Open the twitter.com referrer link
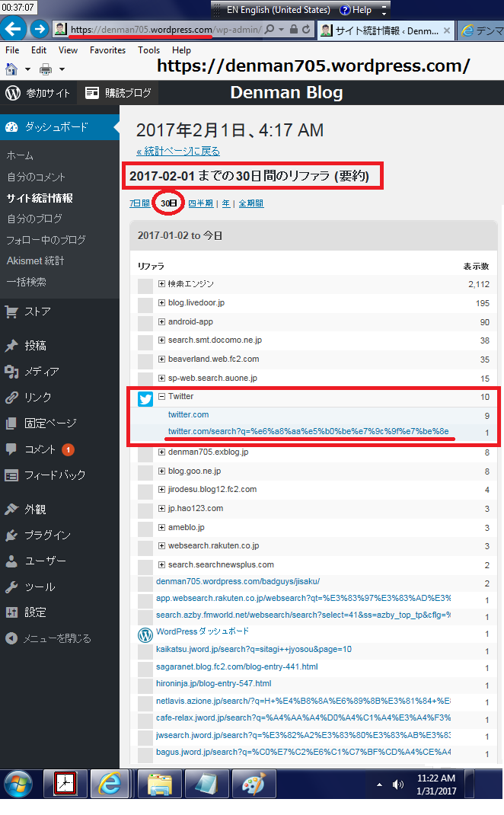 [188, 415]
